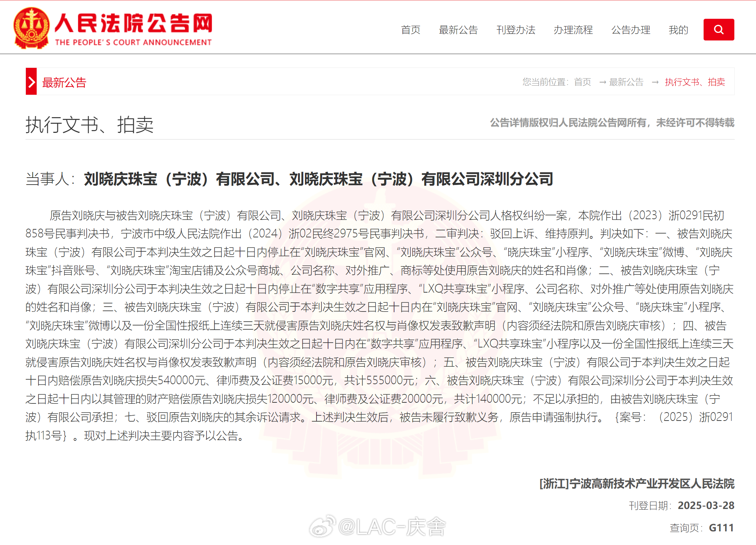Open the 最新公告 navigation menu item
Screen dimensions: 756x545
(x=458, y=30)
